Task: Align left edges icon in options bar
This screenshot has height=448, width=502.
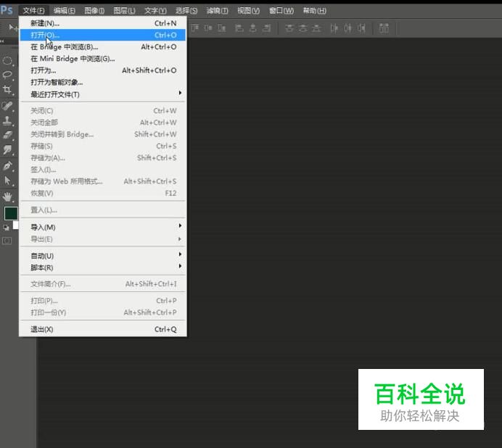Action: (239, 28)
